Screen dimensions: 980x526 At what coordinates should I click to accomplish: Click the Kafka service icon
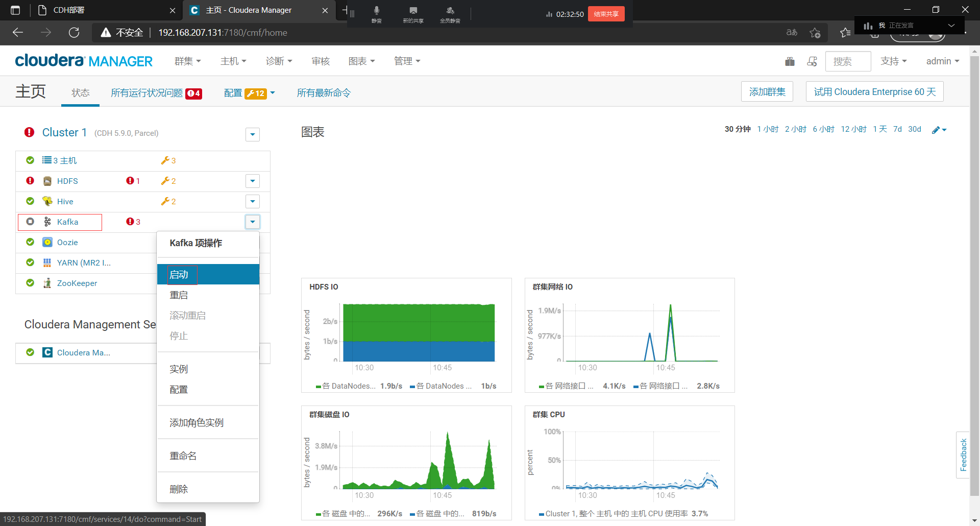point(47,222)
